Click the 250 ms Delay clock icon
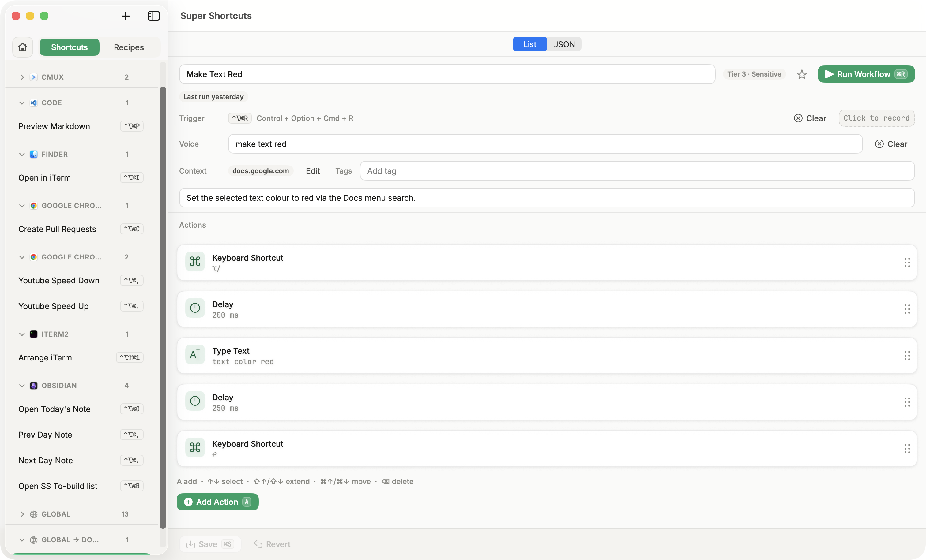 pos(195,401)
